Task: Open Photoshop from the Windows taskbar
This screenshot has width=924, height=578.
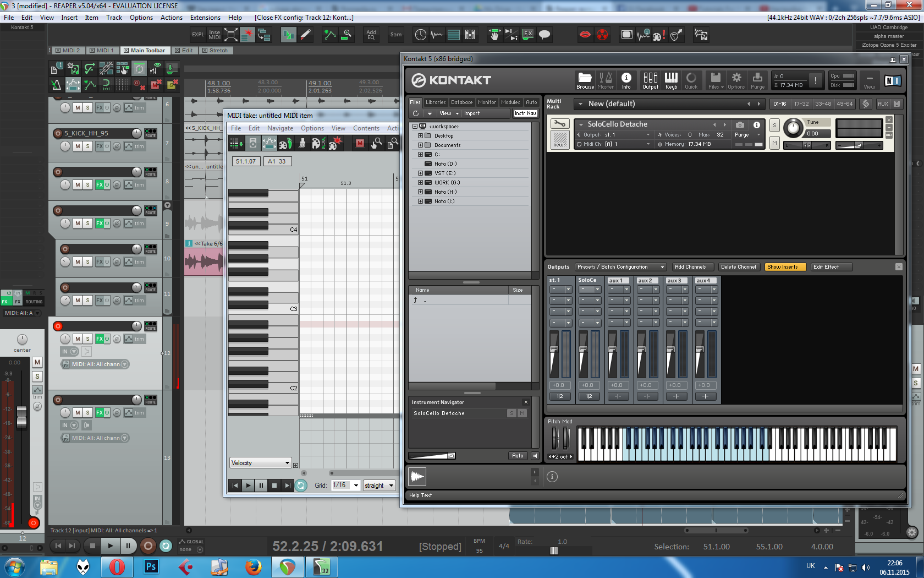Action: (151, 567)
